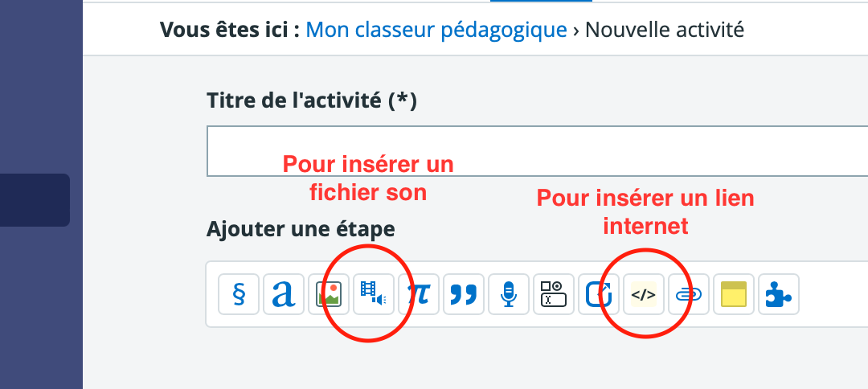Insert embed code with </> icon
868x389 pixels.
click(644, 294)
